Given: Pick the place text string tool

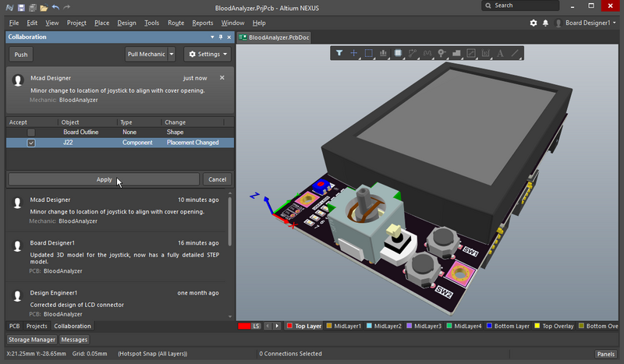Looking at the screenshot, I should [x=500, y=53].
